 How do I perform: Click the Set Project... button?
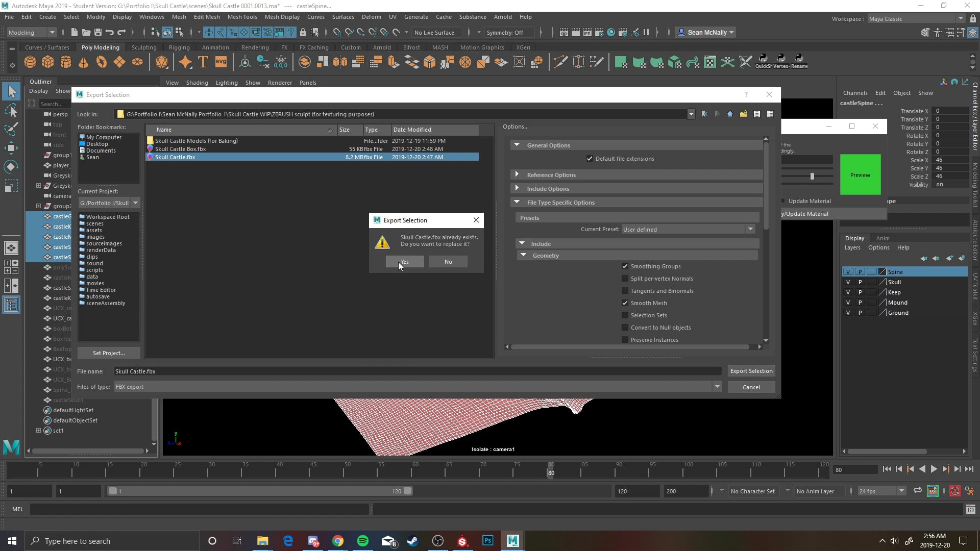(109, 353)
